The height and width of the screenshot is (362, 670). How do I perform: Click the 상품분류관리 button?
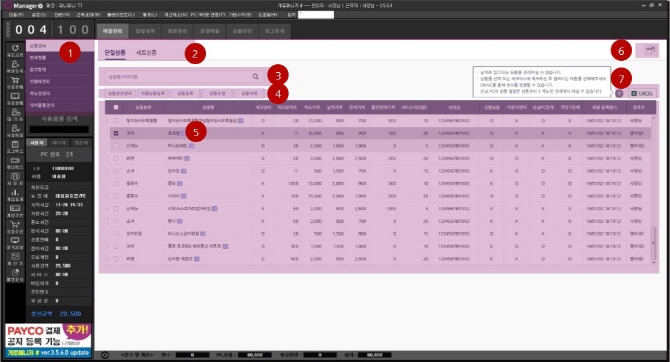tap(120, 93)
